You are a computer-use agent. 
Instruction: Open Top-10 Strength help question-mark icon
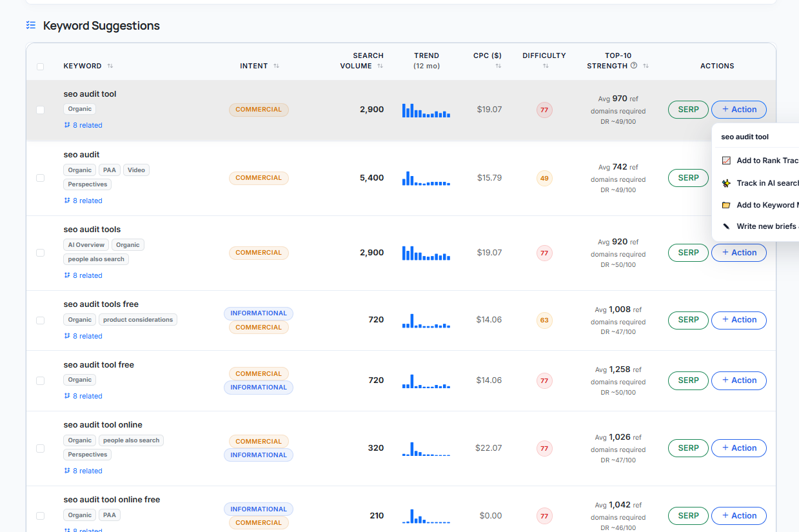click(x=634, y=66)
